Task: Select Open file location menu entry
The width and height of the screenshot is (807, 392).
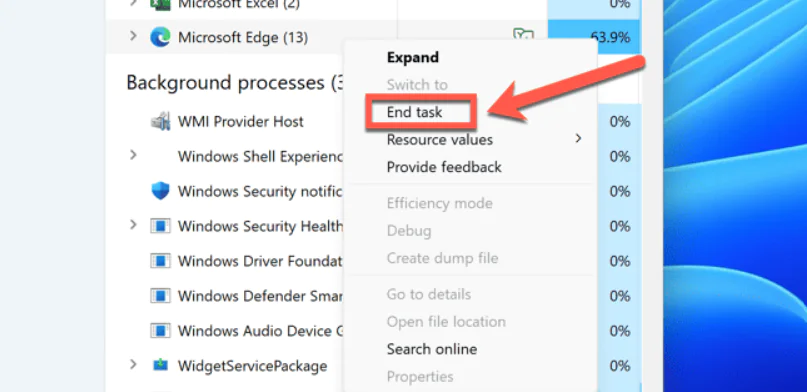Action: (x=446, y=322)
